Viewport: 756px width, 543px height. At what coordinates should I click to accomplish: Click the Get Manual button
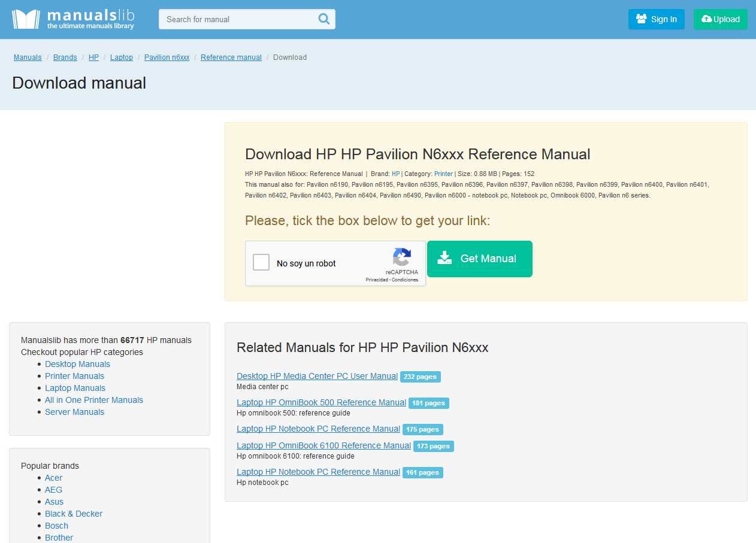point(480,259)
